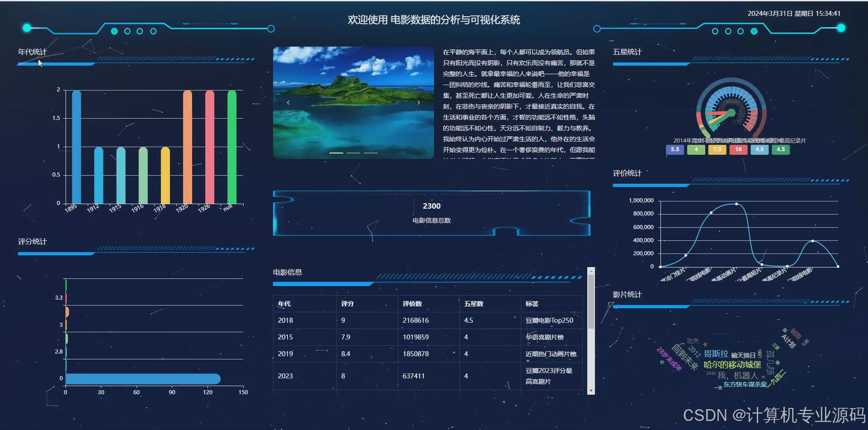Viewport: 868px width, 430px height.
Task: Select the first carousel indicator bar
Action: pyautogui.click(x=336, y=153)
